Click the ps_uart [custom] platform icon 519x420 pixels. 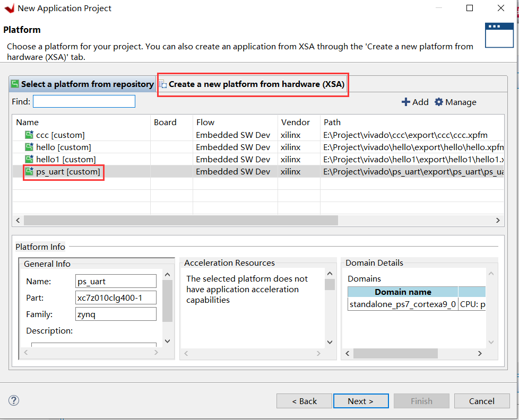click(x=29, y=171)
